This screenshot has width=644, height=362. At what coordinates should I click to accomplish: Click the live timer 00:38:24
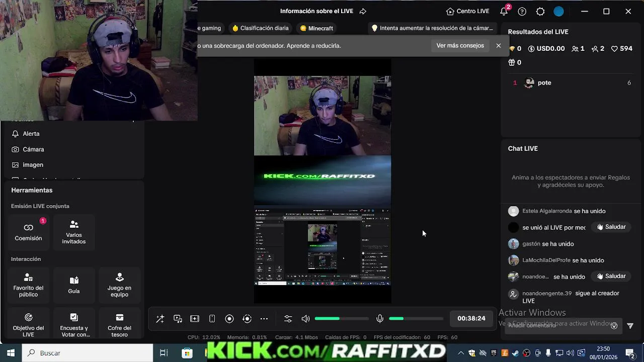pos(471,318)
